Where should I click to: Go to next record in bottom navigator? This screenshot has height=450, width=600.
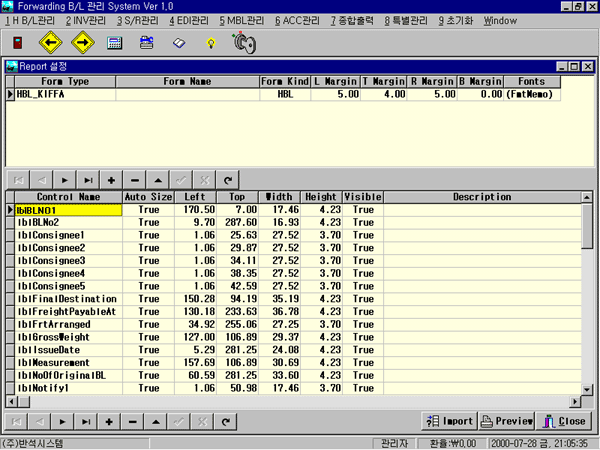62,422
